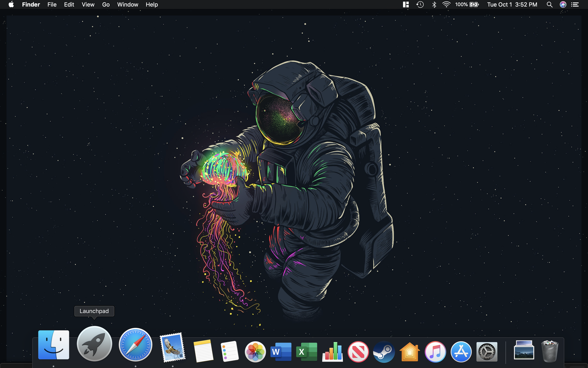Viewport: 588px width, 368px height.
Task: Launch Photos colorful flower icon
Action: coord(255,352)
